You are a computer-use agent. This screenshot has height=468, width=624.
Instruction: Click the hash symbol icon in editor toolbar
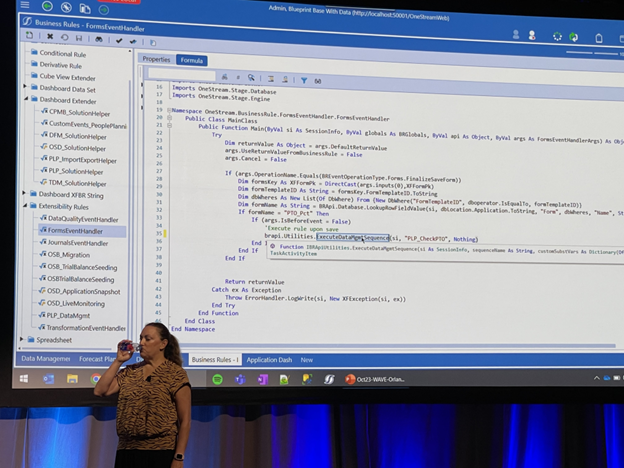click(238, 78)
